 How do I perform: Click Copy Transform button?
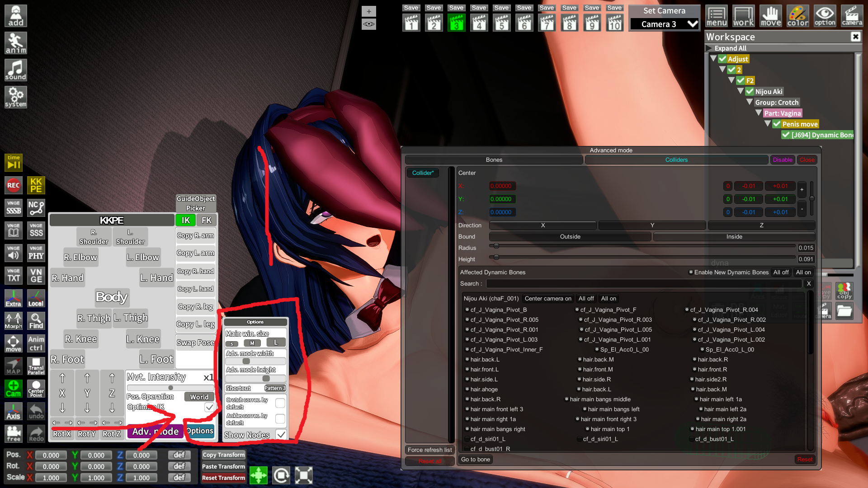[223, 455]
